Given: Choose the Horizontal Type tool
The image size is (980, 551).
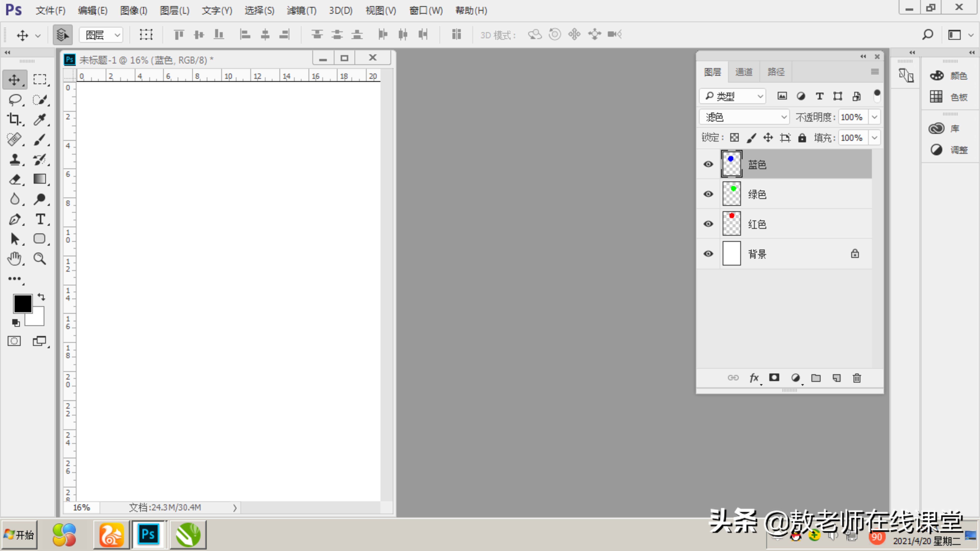Looking at the screenshot, I should coord(40,219).
